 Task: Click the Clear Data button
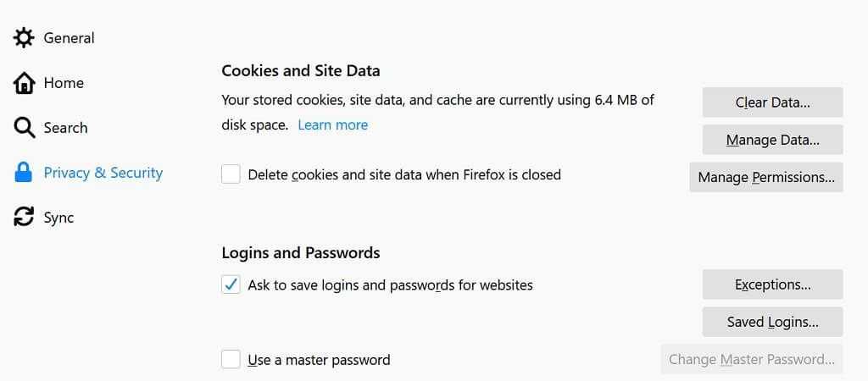click(x=772, y=102)
